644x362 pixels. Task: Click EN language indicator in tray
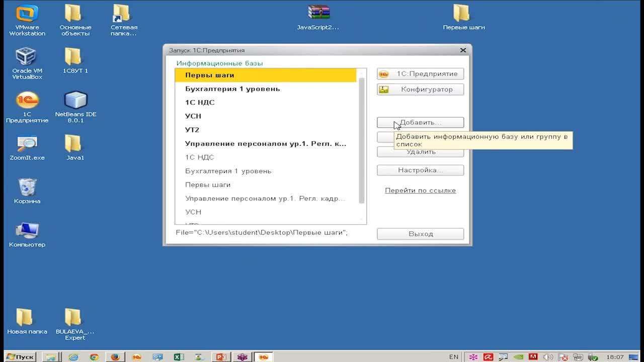(x=454, y=357)
